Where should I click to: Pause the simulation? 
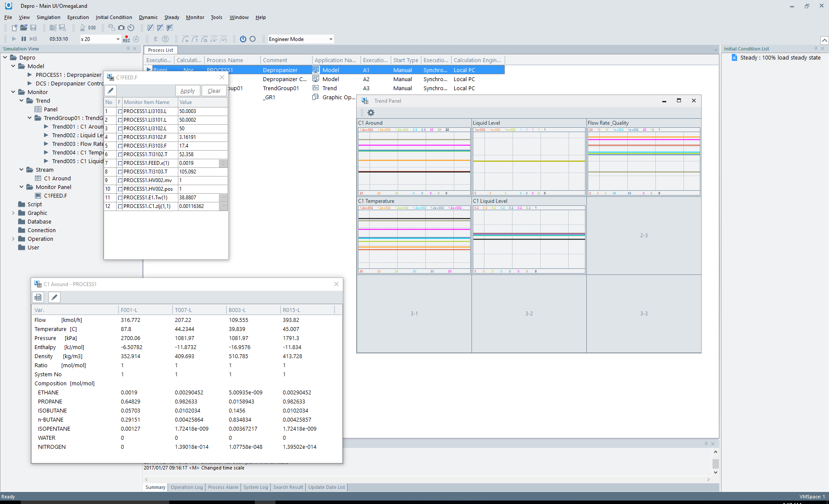click(x=24, y=39)
